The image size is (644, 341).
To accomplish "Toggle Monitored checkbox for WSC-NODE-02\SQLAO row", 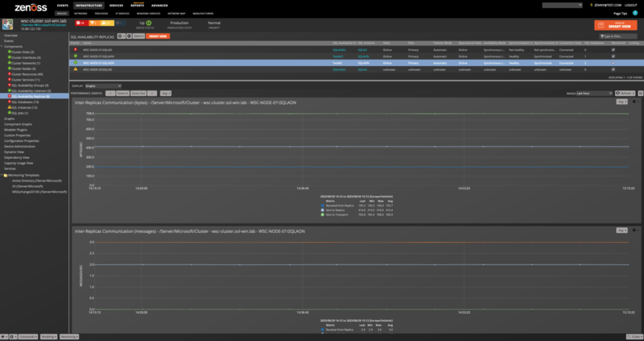I will pyautogui.click(x=613, y=69).
